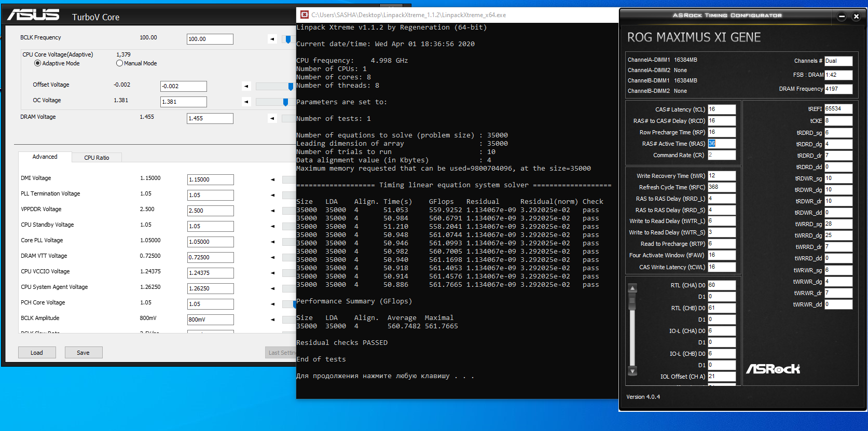The height and width of the screenshot is (431, 868).
Task: Click the FSB : DRAM ratio field
Action: click(x=838, y=75)
